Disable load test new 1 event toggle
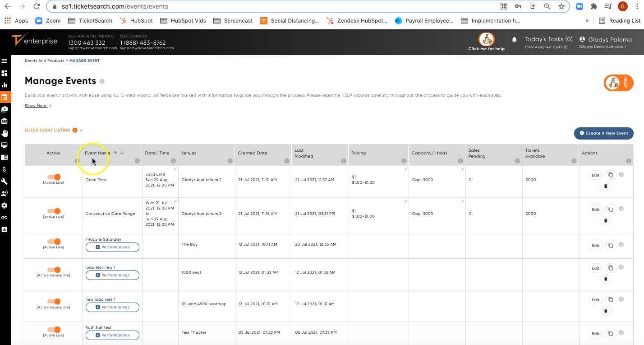 (54, 270)
